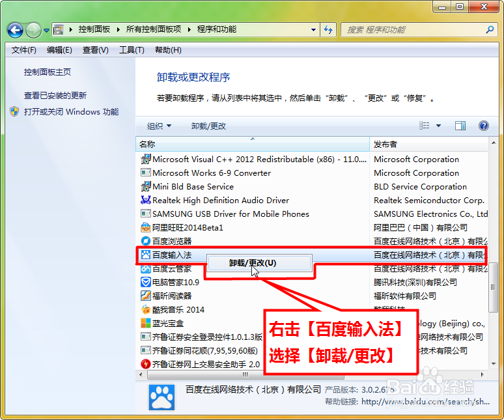Open the 组织 dropdown
504x420 pixels.
click(159, 126)
